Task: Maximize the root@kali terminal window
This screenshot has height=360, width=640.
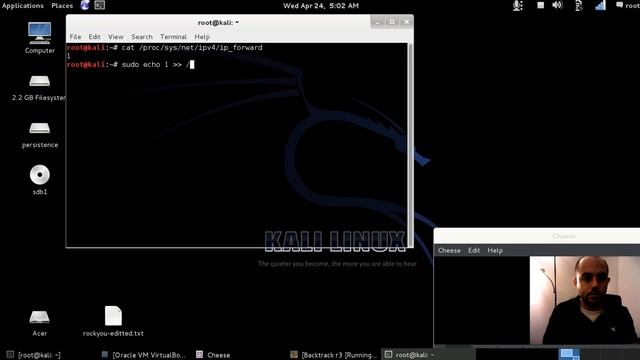Action: coord(392,22)
